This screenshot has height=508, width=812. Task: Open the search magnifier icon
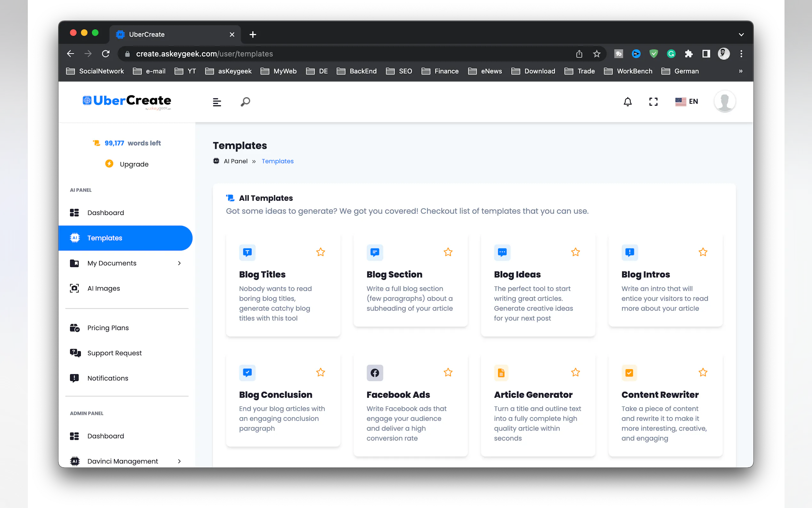click(x=245, y=102)
